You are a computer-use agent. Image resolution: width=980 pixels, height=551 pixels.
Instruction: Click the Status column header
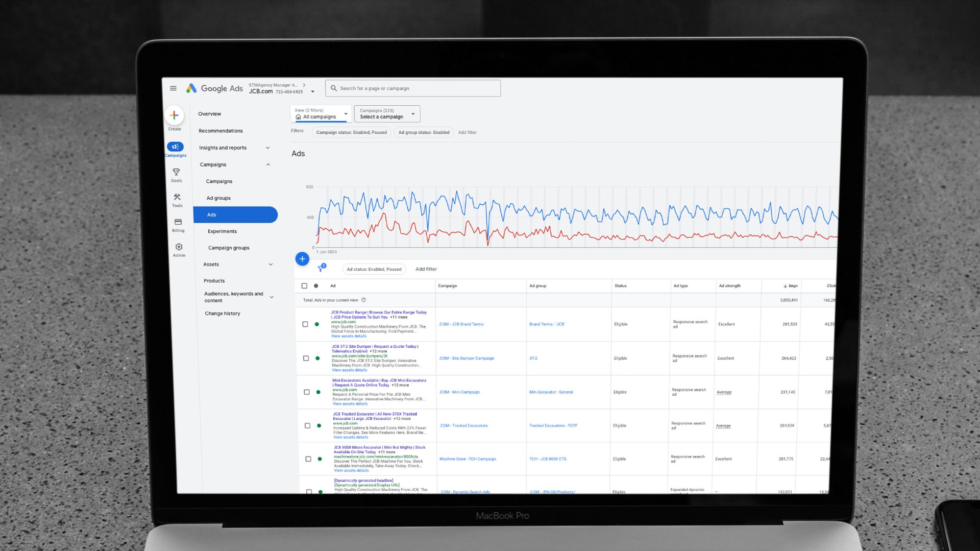coord(620,286)
